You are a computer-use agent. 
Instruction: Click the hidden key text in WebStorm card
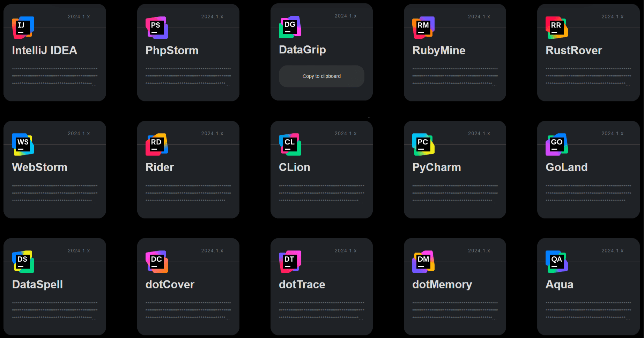(54, 193)
